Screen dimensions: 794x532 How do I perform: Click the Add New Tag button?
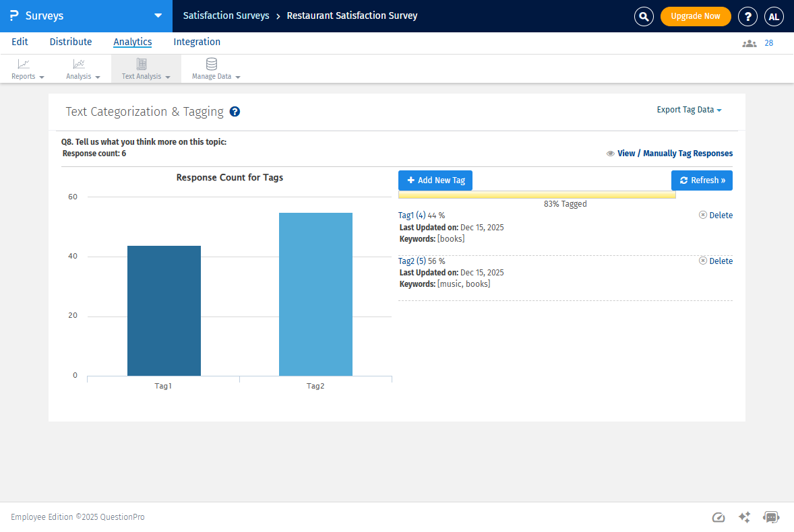pos(435,180)
